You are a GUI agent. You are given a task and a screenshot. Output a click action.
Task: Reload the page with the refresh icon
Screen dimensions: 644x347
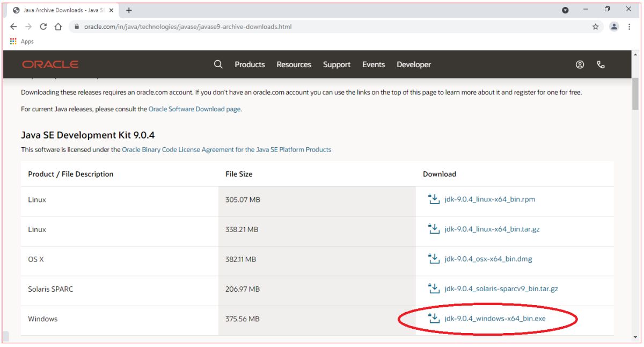click(43, 26)
